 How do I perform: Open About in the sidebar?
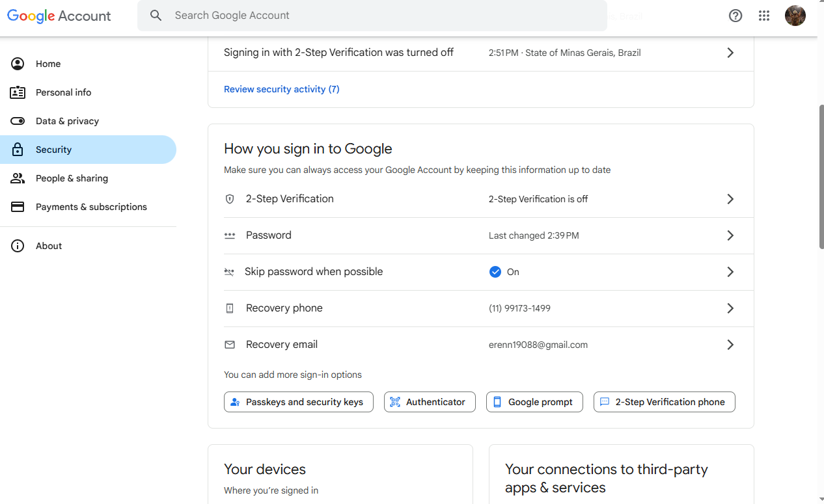click(x=88, y=246)
